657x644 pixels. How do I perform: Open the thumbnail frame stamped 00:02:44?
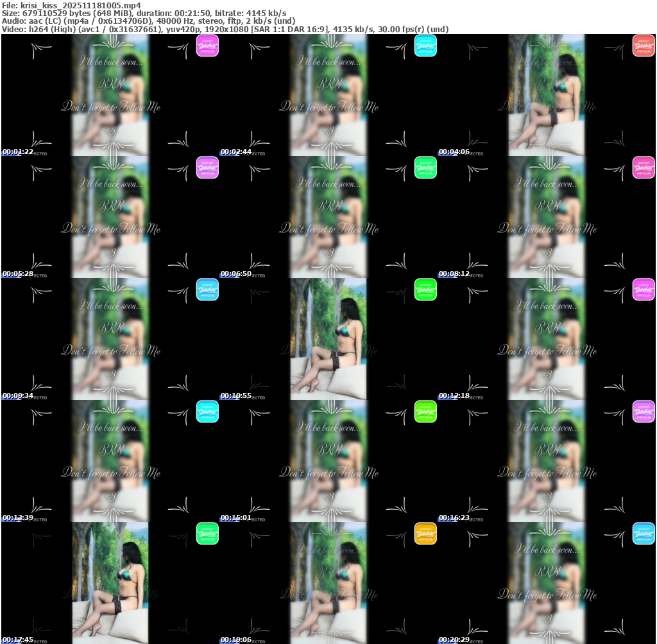pyautogui.click(x=328, y=95)
